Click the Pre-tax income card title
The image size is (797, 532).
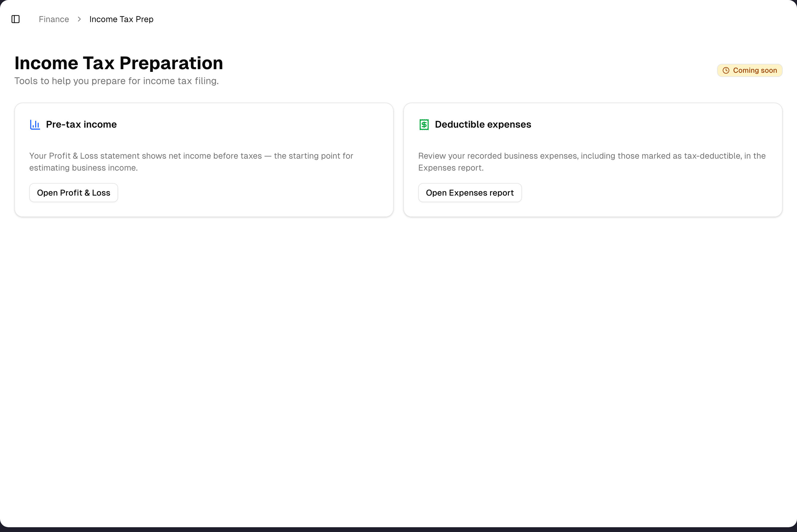[x=81, y=125]
